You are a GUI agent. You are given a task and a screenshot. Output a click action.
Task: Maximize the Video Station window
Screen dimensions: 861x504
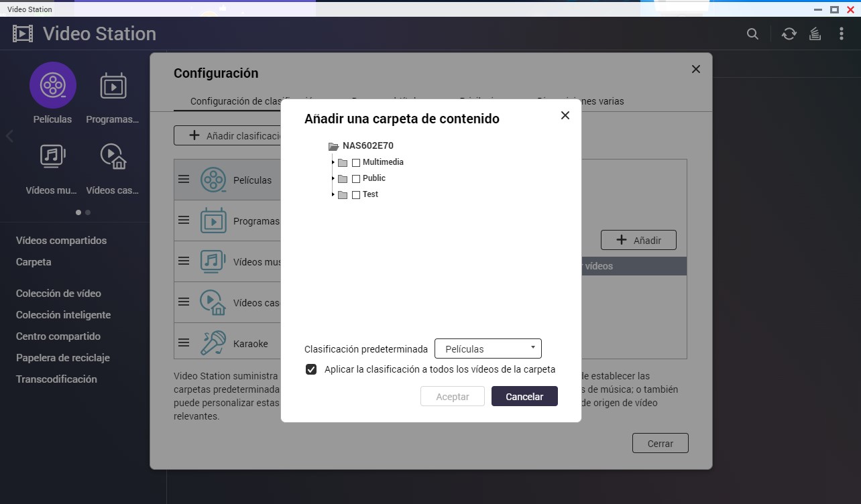(x=834, y=9)
